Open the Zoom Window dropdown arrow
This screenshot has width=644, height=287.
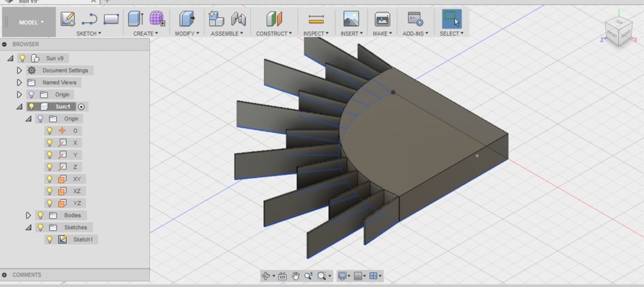pyautogui.click(x=330, y=276)
